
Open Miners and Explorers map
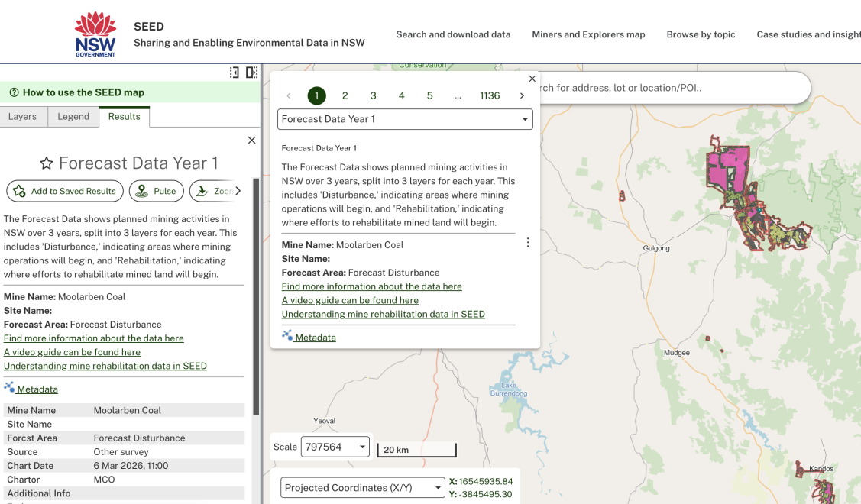[x=588, y=34]
